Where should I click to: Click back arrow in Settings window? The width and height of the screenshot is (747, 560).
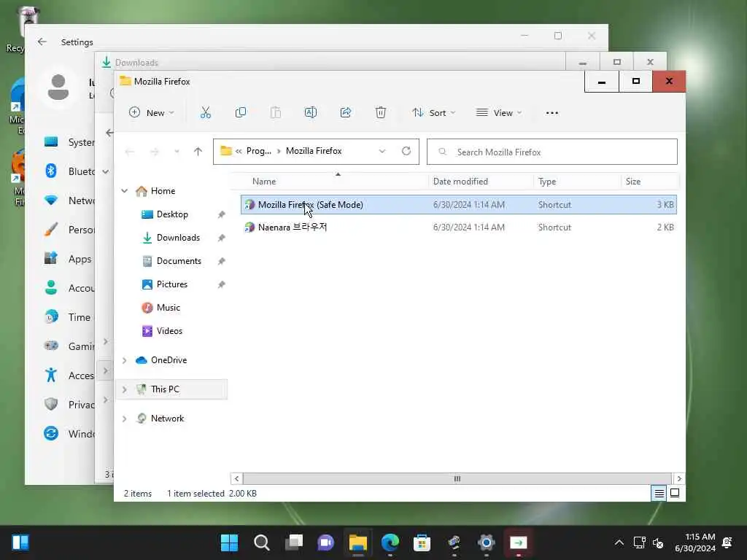tap(42, 42)
